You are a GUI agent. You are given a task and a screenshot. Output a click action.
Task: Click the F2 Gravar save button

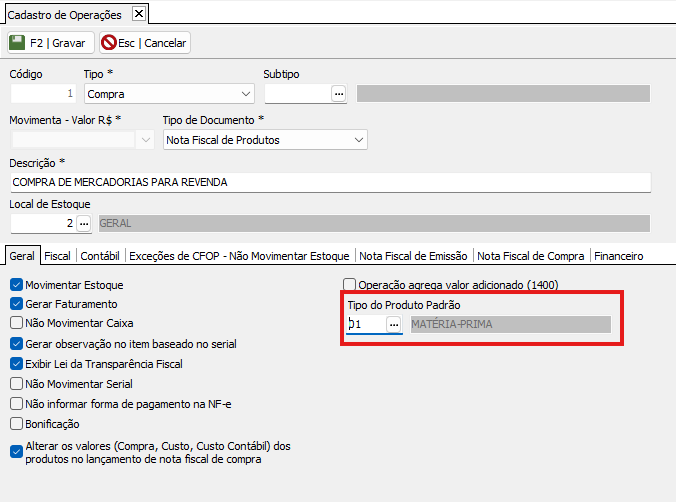[x=50, y=43]
